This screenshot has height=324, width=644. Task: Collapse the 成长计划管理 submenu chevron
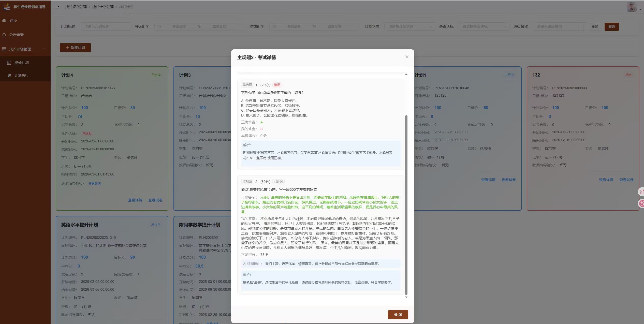tap(44, 49)
